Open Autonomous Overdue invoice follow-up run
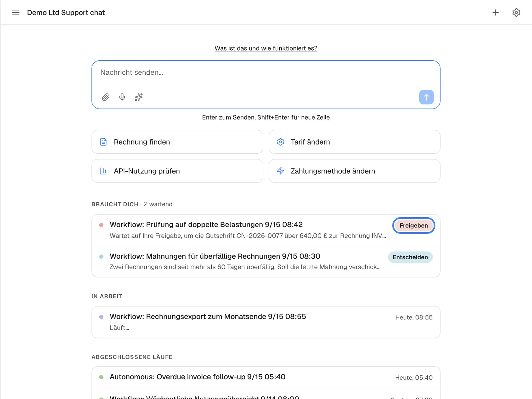The image size is (532, 399). (266, 378)
